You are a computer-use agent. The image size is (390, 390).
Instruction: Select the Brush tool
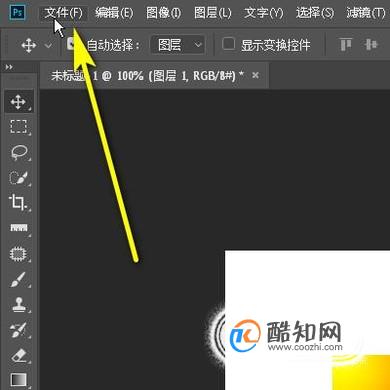19,279
